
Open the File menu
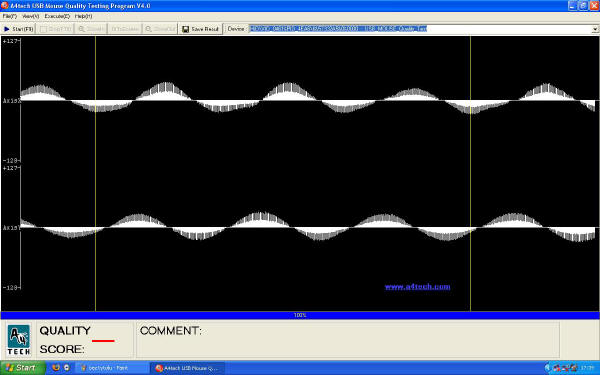tap(10, 16)
